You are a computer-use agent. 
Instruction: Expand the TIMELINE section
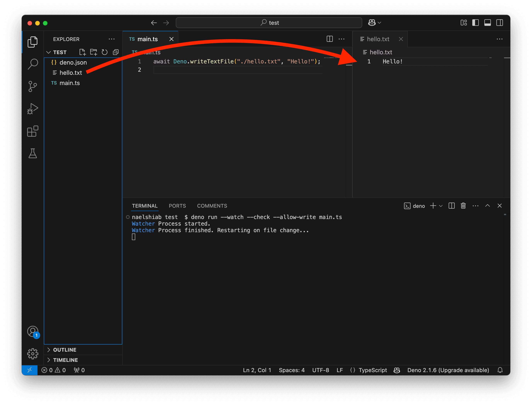83,360
